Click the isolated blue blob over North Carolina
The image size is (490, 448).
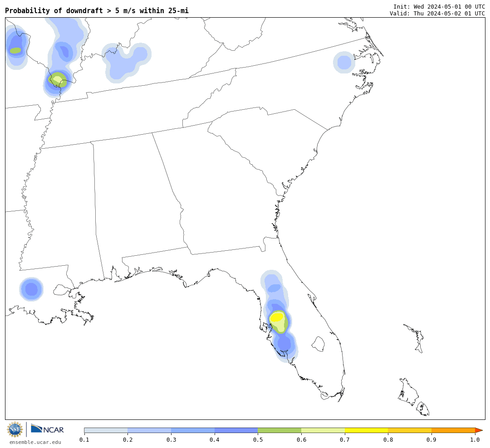tap(344, 63)
